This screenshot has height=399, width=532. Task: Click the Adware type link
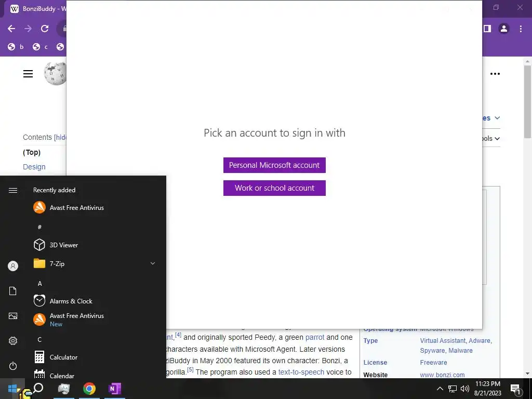pos(480,341)
